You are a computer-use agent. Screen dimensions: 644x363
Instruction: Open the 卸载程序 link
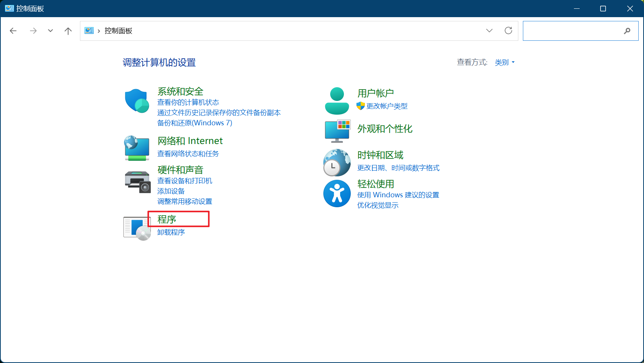(171, 232)
